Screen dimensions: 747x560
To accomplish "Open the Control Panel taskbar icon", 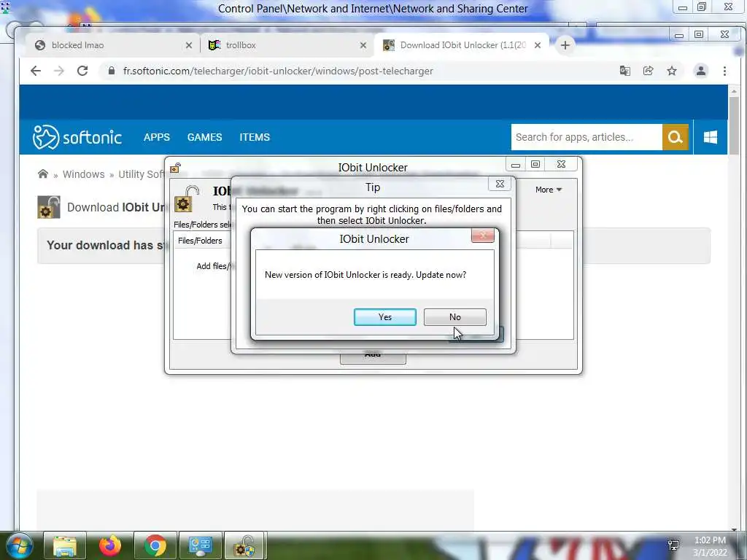I will click(x=200, y=545).
